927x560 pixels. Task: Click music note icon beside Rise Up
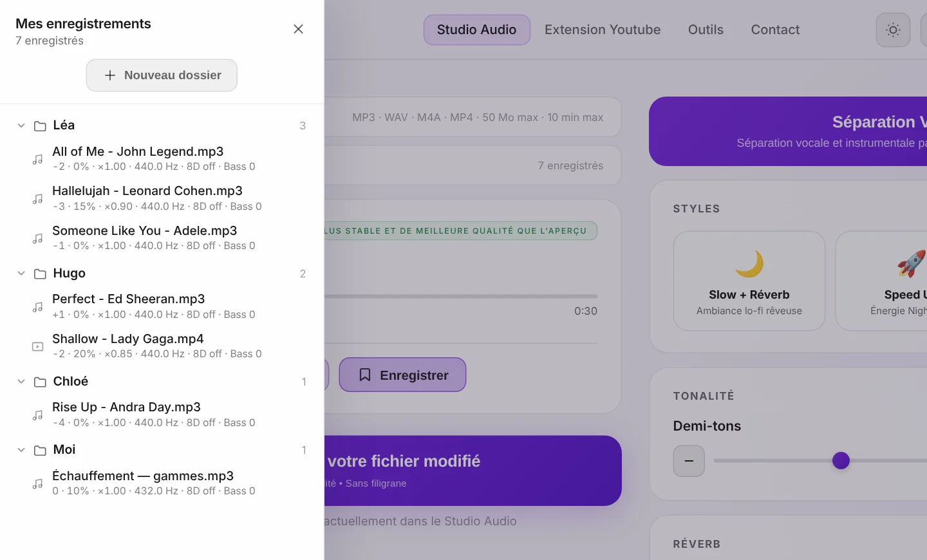coord(38,416)
